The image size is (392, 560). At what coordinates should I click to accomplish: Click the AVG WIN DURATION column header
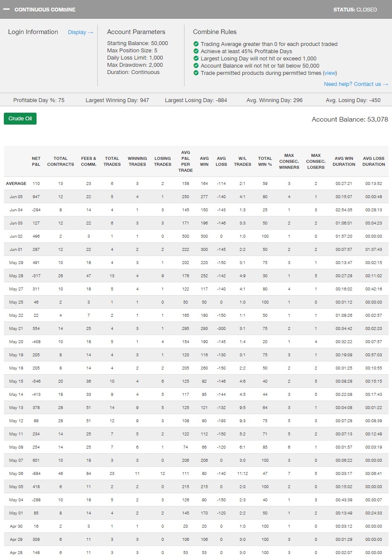coord(344,161)
